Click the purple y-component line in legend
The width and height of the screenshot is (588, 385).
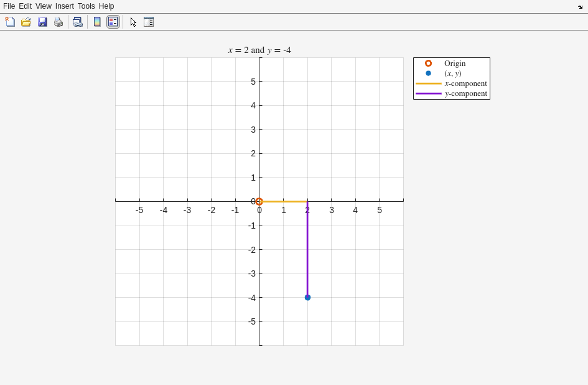429,93
